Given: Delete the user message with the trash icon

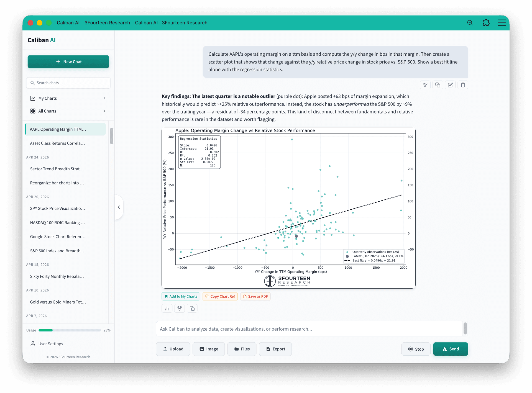Looking at the screenshot, I should pyautogui.click(x=463, y=85).
